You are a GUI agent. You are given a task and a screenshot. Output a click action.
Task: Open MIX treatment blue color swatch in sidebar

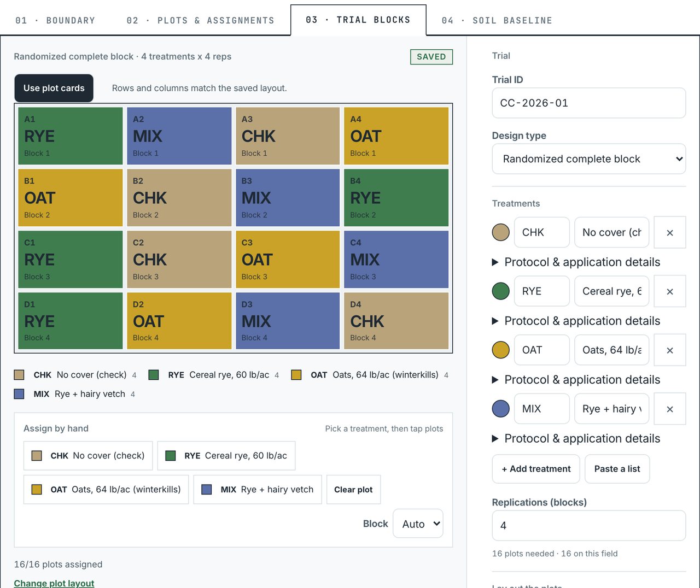501,409
